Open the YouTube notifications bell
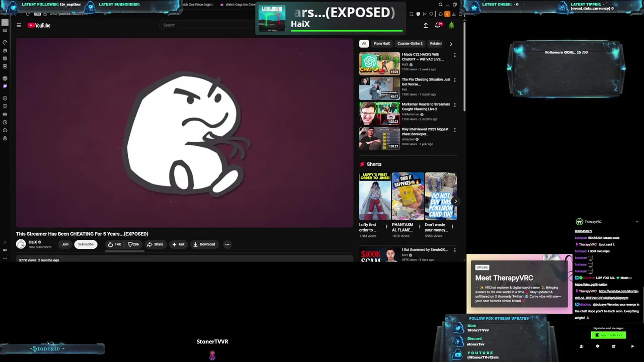This screenshot has height=362, width=644. click(438, 25)
